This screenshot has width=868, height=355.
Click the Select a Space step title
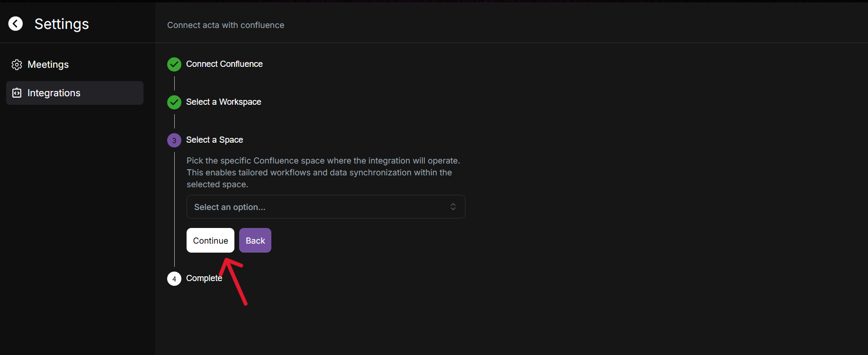[215, 140]
